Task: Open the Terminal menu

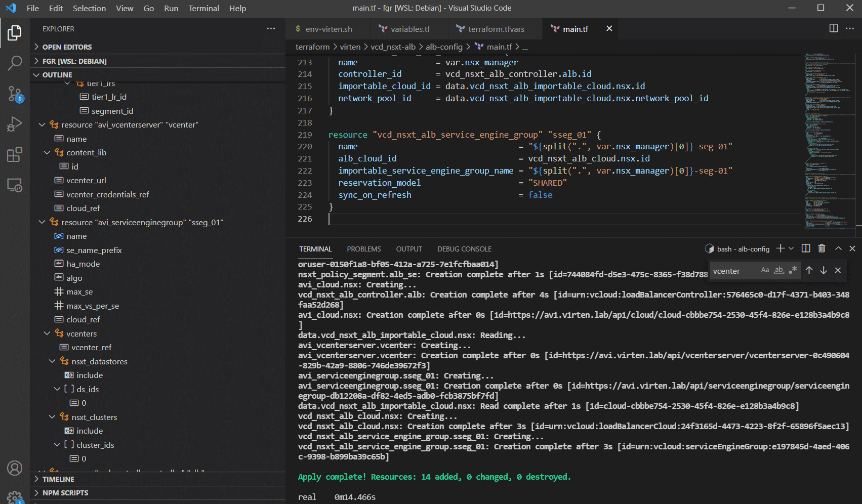Action: pyautogui.click(x=204, y=8)
